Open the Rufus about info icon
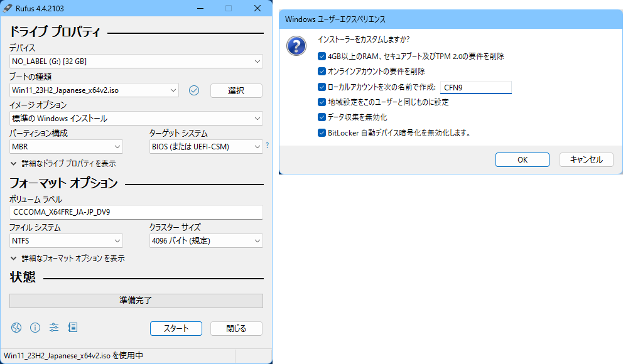Image resolution: width=628 pixels, height=364 pixels. (x=35, y=328)
